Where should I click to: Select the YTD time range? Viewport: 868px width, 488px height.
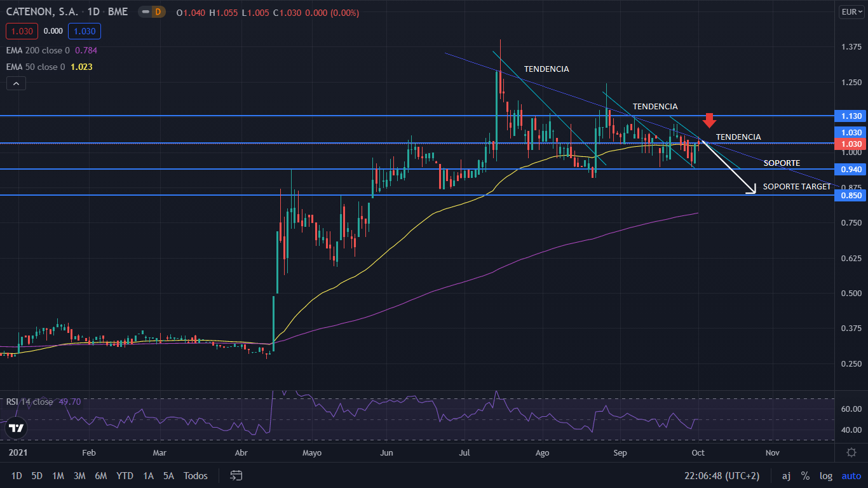(125, 475)
